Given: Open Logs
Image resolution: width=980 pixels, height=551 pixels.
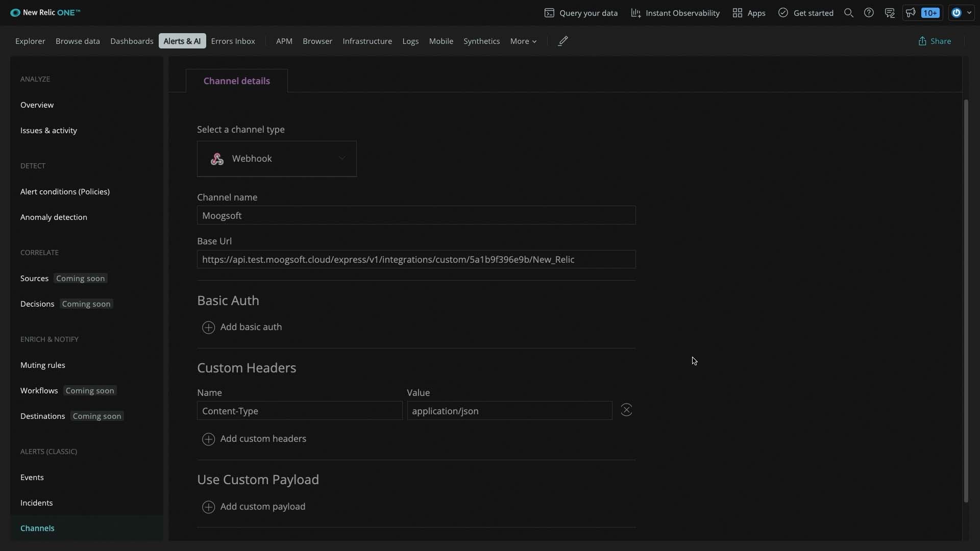Looking at the screenshot, I should 410,41.
